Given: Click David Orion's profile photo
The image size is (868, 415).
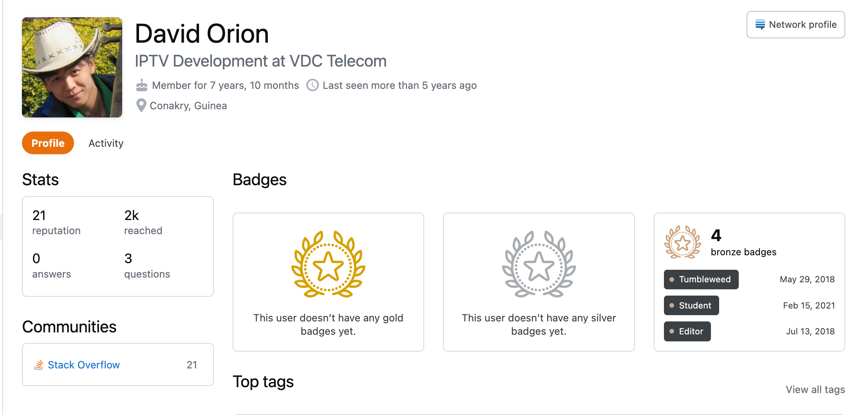Looking at the screenshot, I should click(x=72, y=67).
